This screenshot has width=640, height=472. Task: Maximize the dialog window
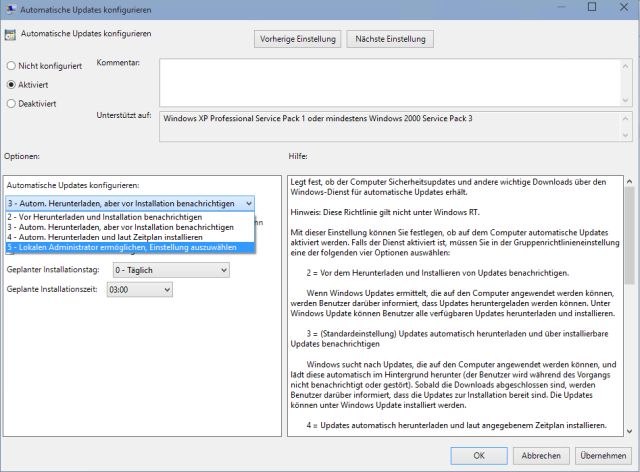[592, 8]
